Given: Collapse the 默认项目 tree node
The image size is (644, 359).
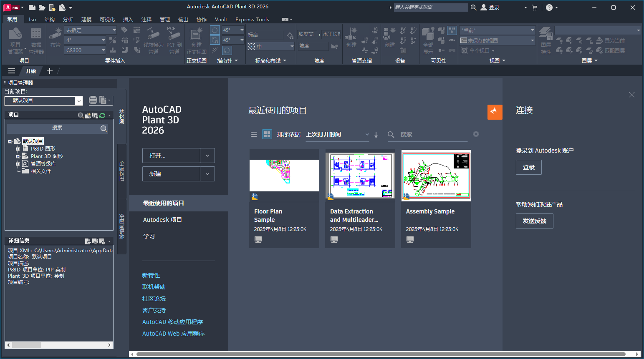Looking at the screenshot, I should click(x=10, y=141).
